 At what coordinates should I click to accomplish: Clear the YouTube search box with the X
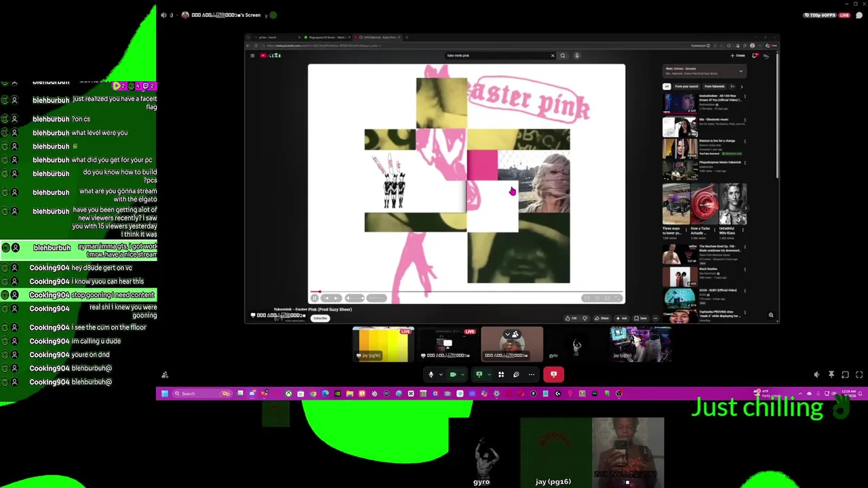pos(552,56)
